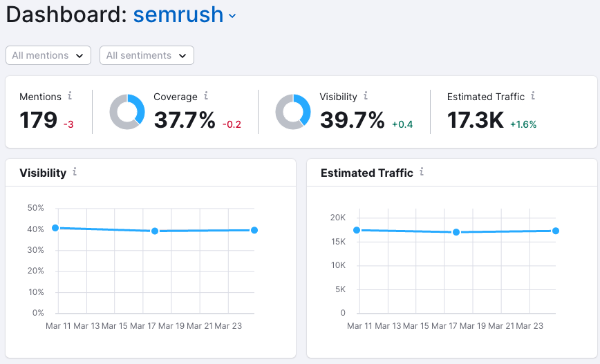
Task: Open the semrush dashboard selector dropdown
Action: point(185,15)
